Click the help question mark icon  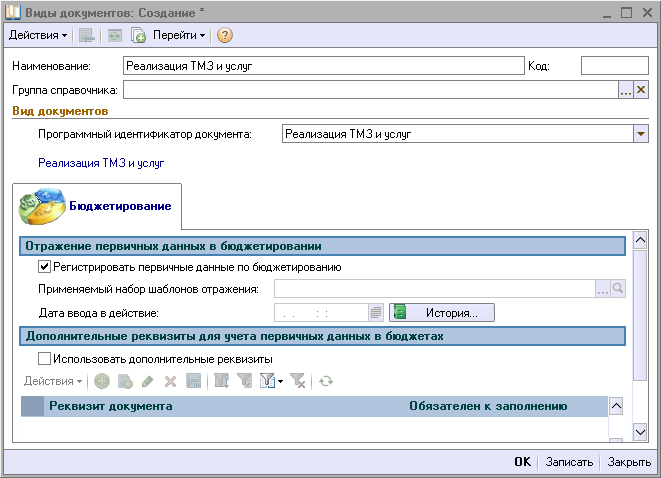[225, 35]
